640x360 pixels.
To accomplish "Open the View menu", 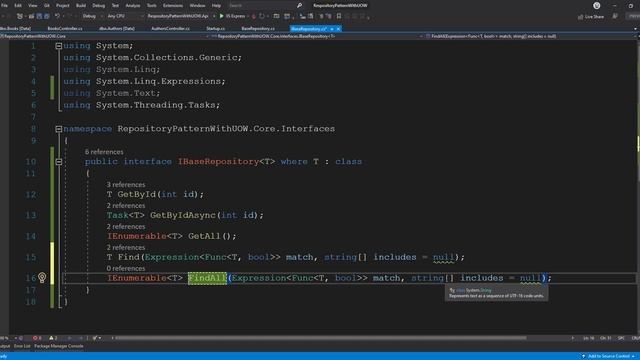I will point(32,5).
